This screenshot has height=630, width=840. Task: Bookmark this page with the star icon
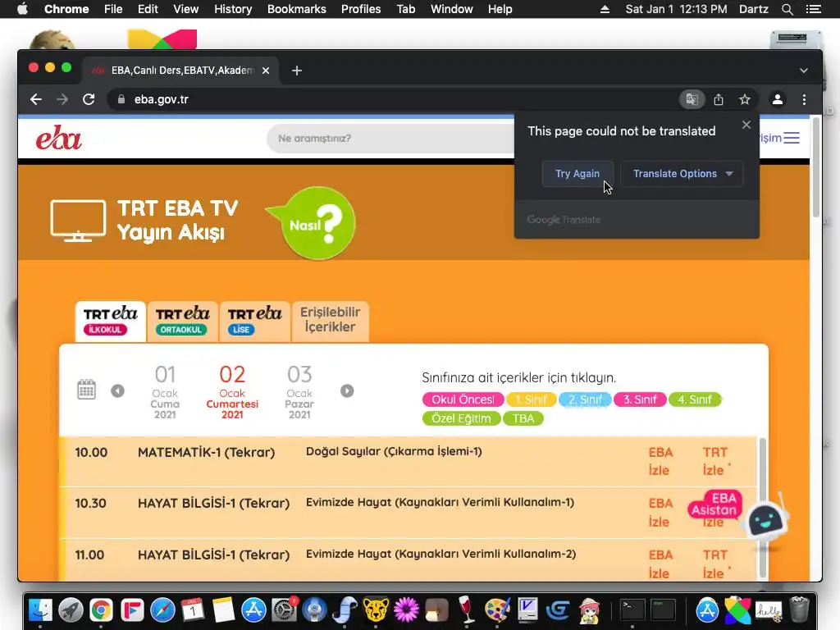point(745,99)
